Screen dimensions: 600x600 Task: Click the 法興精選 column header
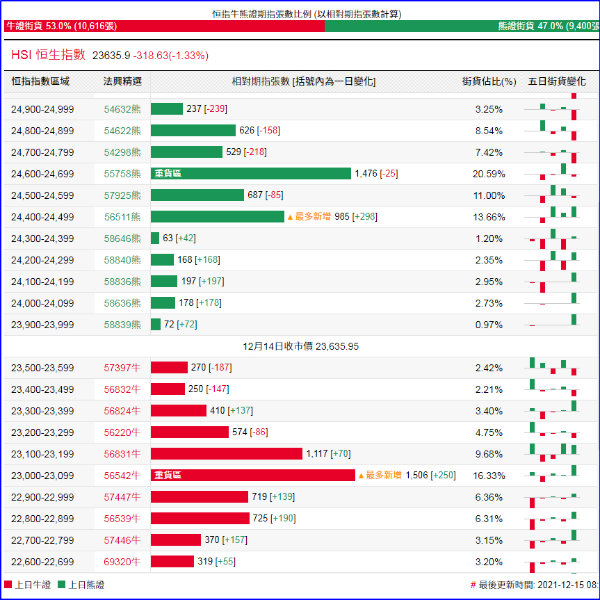[122, 81]
